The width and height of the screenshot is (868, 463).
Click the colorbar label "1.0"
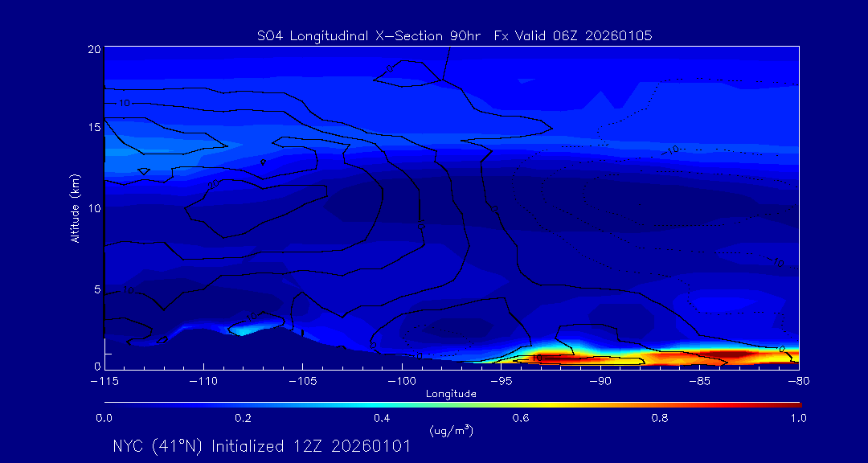[798, 418]
